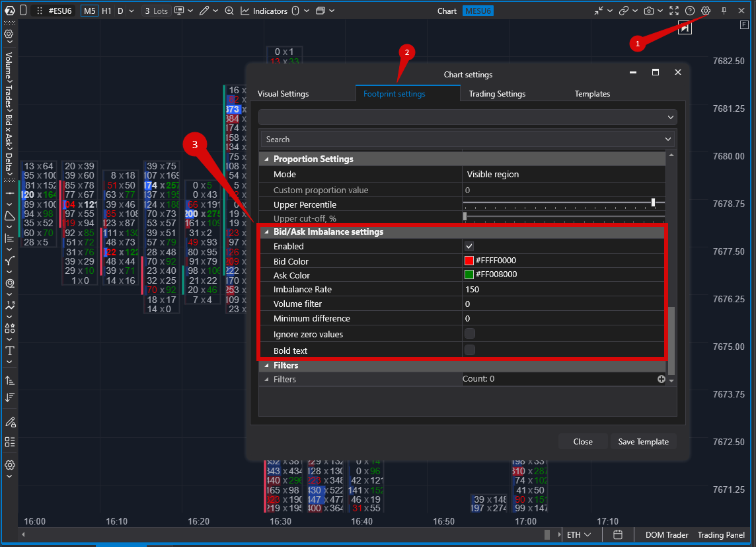The height and width of the screenshot is (547, 756).
Task: Click the Volume filter value field
Action: [x=564, y=304]
